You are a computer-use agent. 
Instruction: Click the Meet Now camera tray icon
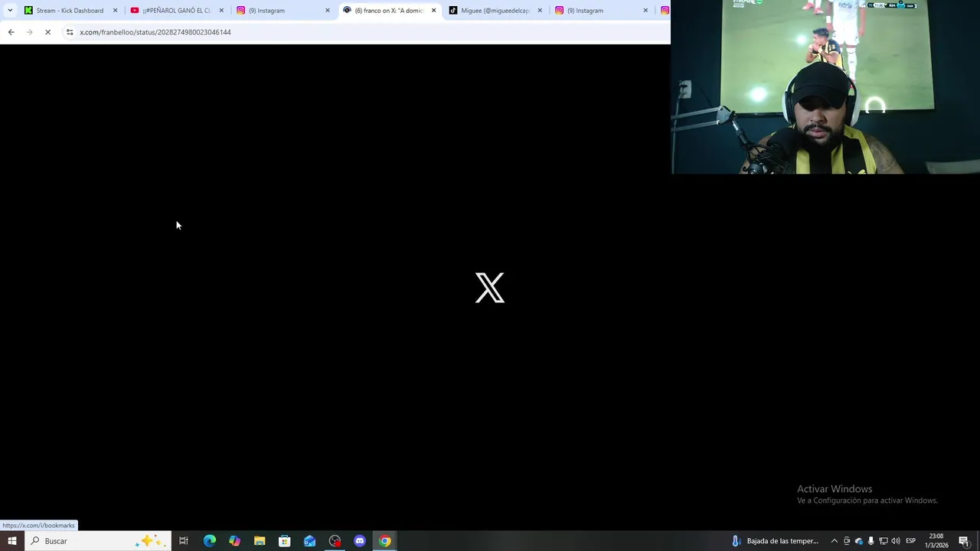point(847,541)
